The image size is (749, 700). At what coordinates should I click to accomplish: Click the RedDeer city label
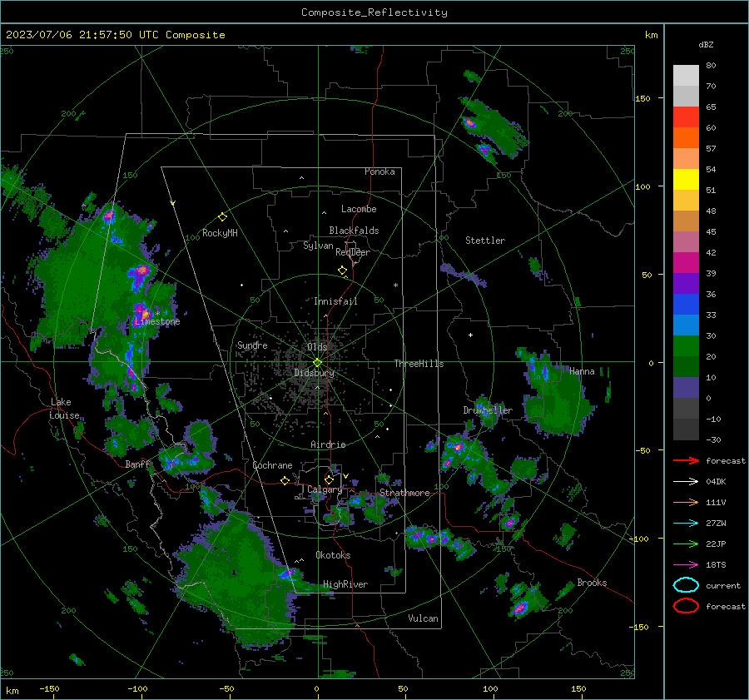tap(353, 252)
